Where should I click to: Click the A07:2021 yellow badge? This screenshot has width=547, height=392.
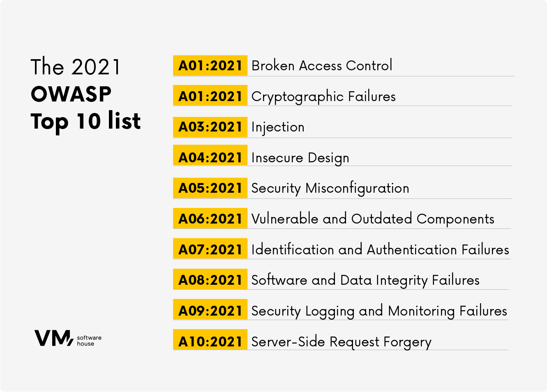[210, 249]
